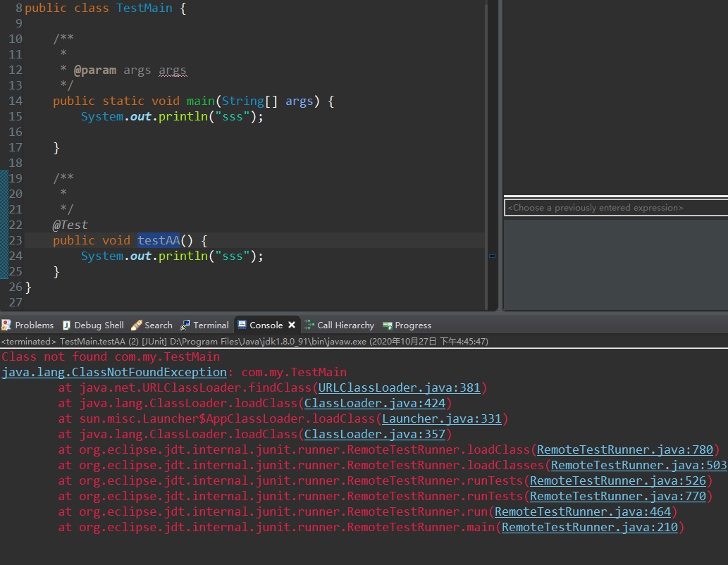This screenshot has width=728, height=565.
Task: Click the Console monitor icon
Action: (242, 325)
